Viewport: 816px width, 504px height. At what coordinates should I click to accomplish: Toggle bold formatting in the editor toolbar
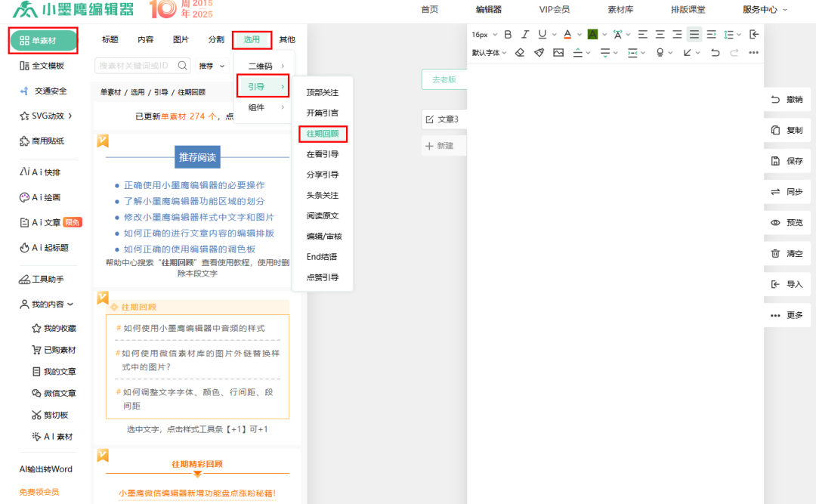(508, 34)
